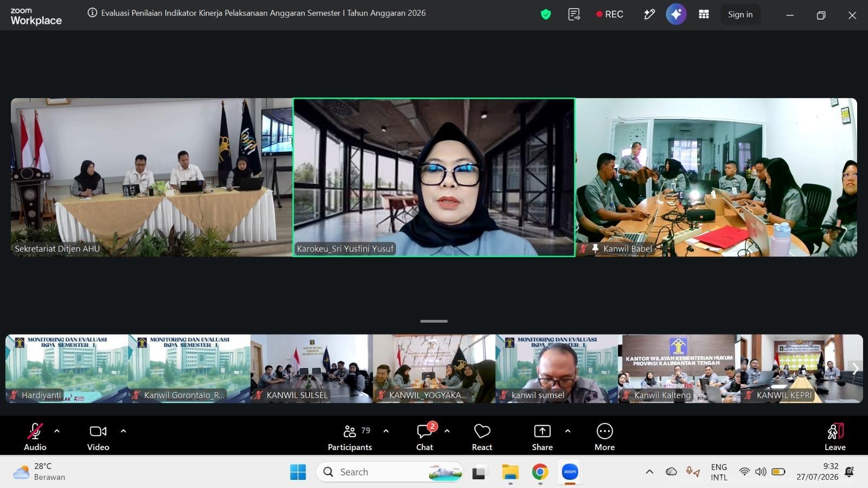Click Zoom icon in the taskbar
Screen dimensions: 868x488
(570, 472)
